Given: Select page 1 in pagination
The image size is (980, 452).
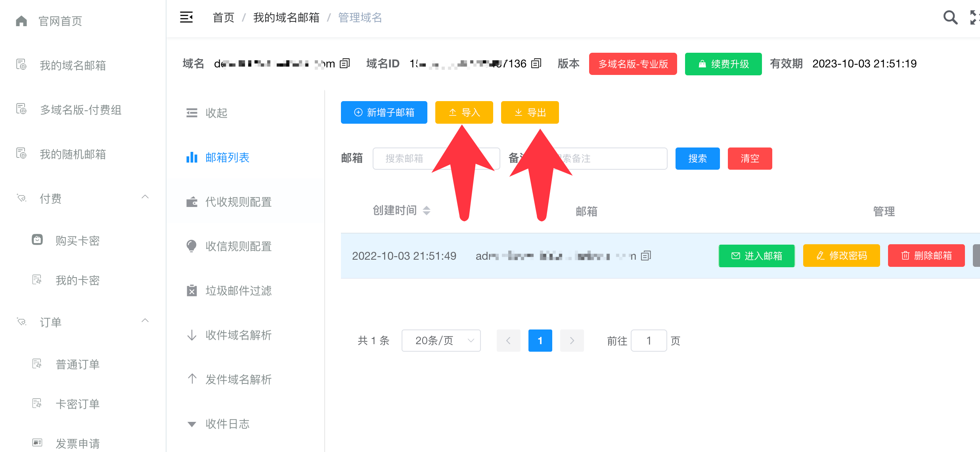Looking at the screenshot, I should [540, 341].
